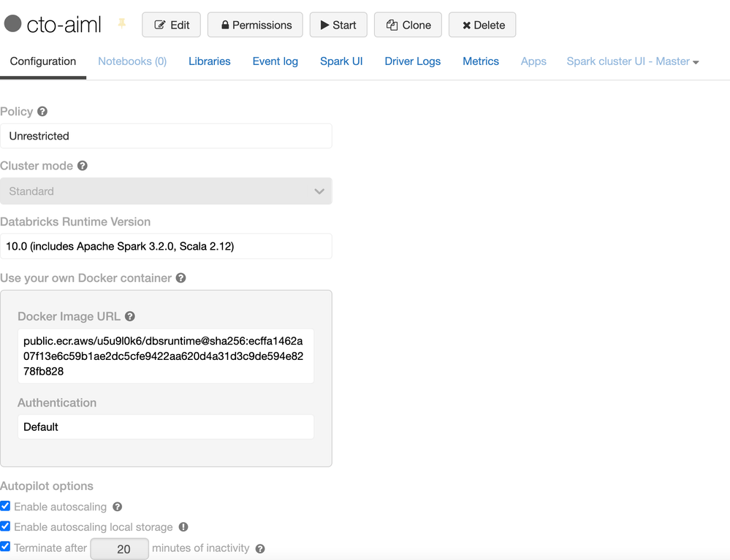Start the cluster with the Start button
The image size is (730, 560).
point(338,25)
